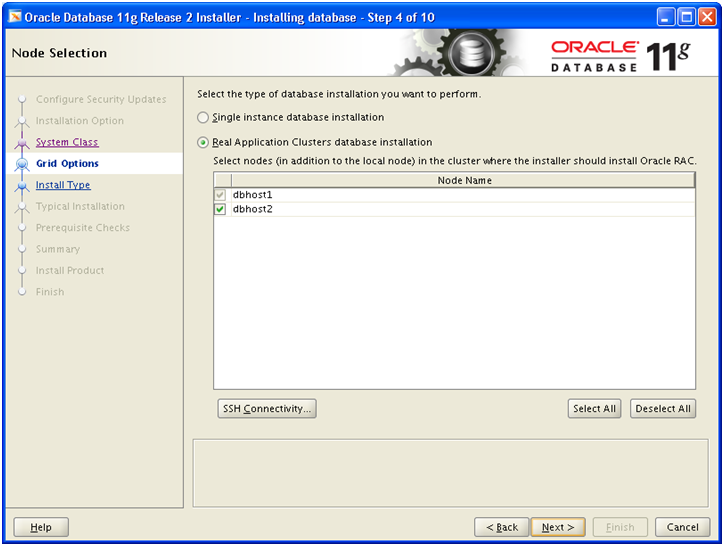Click the System Class step marker icon
This screenshot has width=724, height=546.
pos(22,143)
